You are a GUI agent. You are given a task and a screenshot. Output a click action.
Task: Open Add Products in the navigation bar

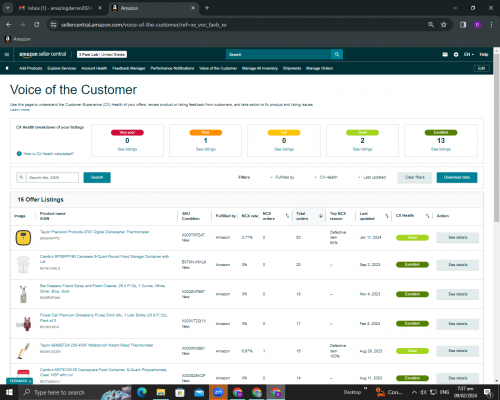(x=31, y=68)
